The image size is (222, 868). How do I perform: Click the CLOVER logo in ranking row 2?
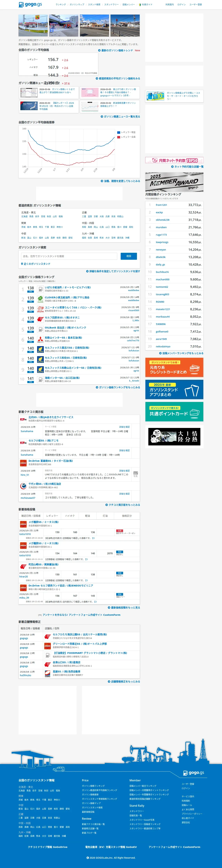tap(40, 299)
